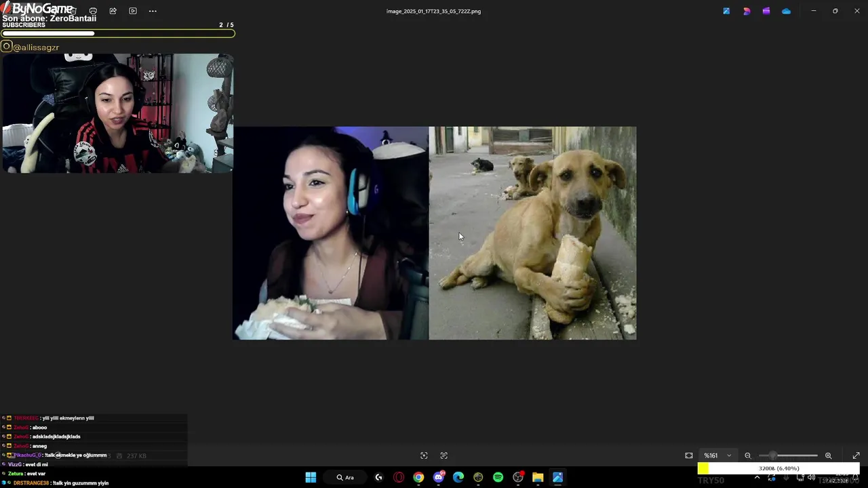Open File Explorer from taskbar
This screenshot has height=488, width=868.
click(538, 477)
